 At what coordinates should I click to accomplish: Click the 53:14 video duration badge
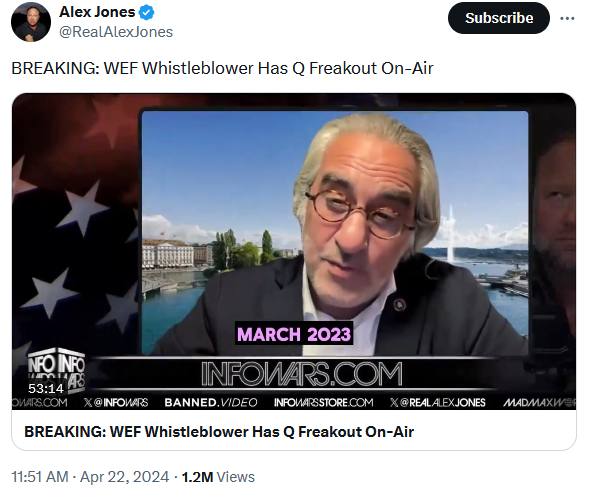(x=45, y=388)
